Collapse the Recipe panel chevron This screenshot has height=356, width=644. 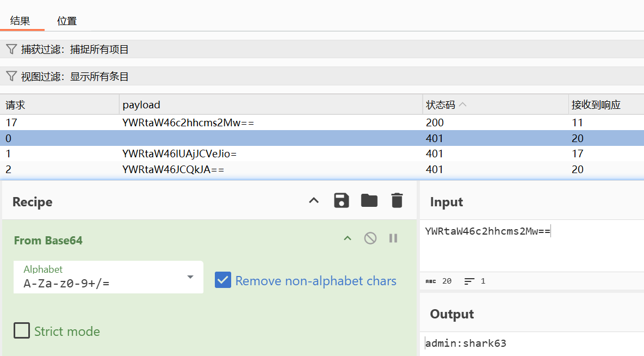point(313,201)
